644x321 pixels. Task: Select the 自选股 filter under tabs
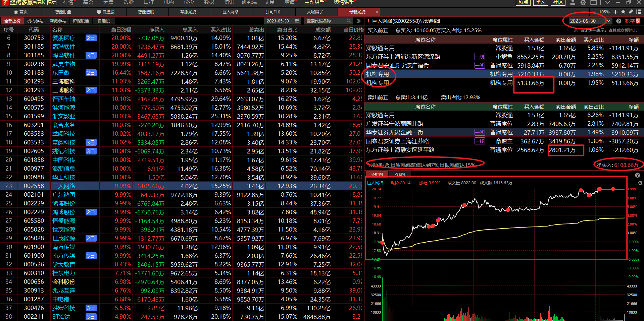coord(104,21)
